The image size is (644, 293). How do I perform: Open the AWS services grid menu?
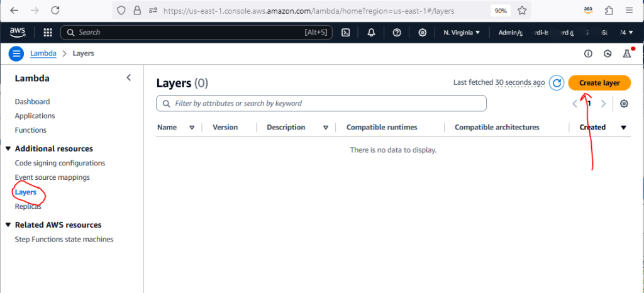[48, 33]
